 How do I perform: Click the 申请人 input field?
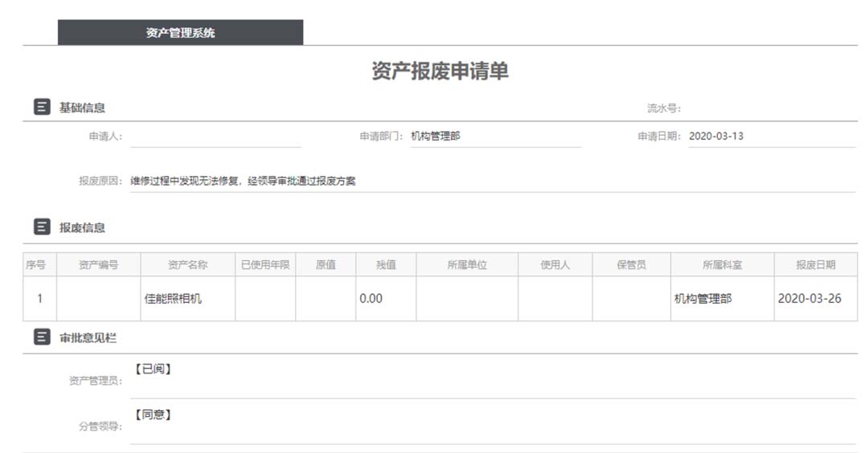click(216, 137)
